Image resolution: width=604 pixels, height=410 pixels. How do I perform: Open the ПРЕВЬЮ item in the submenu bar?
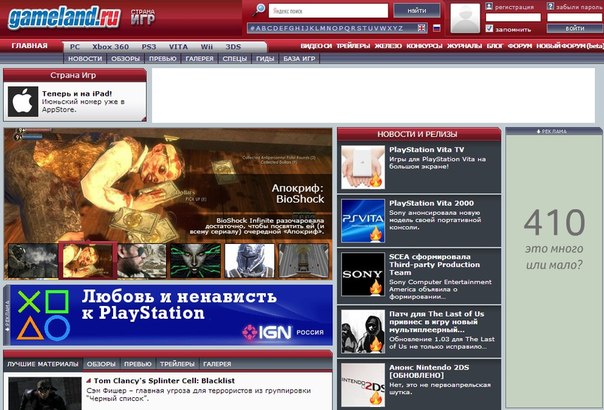163,59
